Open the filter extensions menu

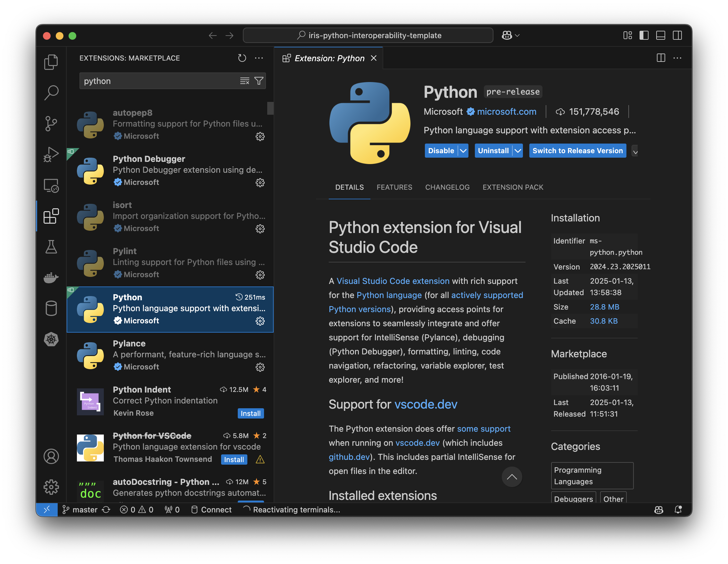coord(259,81)
